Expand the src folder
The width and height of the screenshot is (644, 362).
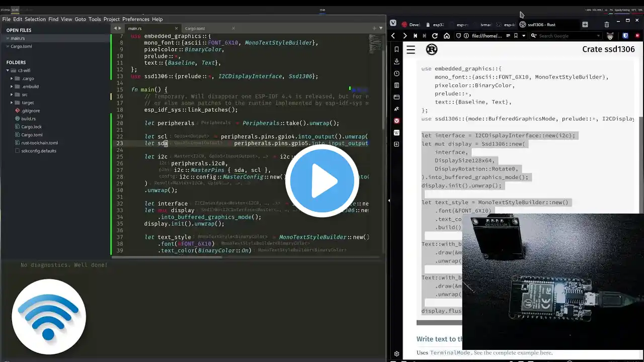tap(12, 95)
